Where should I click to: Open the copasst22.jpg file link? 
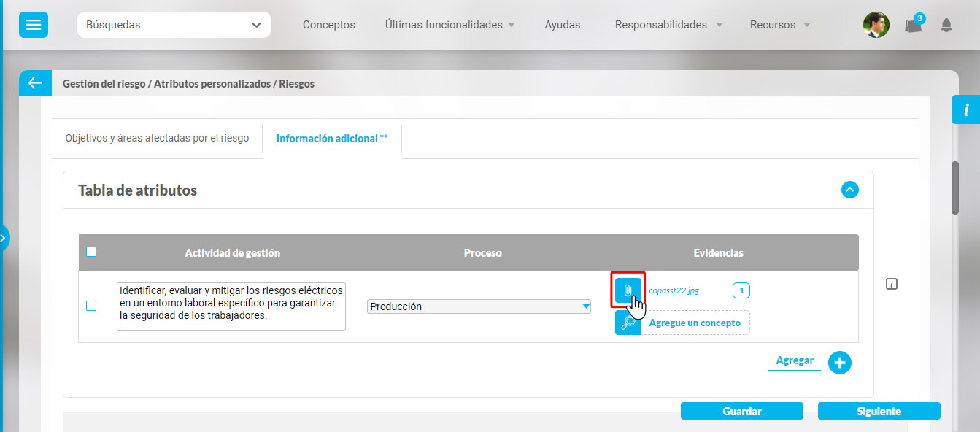674,290
